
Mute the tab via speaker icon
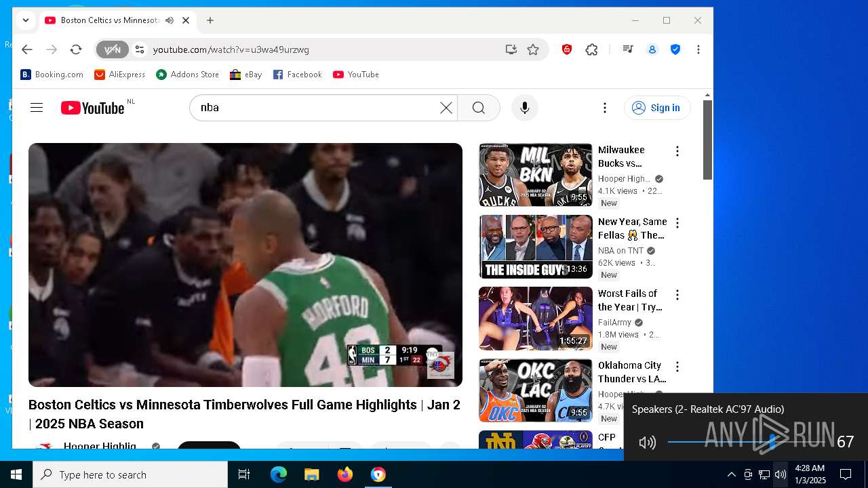coord(169,20)
